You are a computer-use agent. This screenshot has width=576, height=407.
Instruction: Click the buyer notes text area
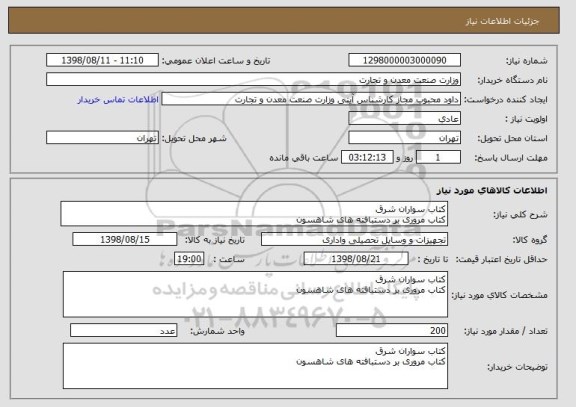[255, 366]
